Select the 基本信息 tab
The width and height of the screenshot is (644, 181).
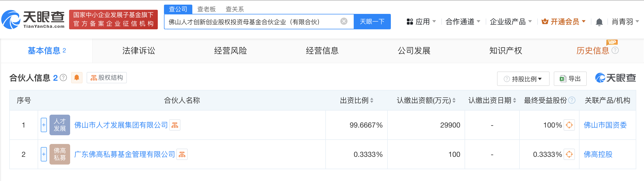point(47,51)
